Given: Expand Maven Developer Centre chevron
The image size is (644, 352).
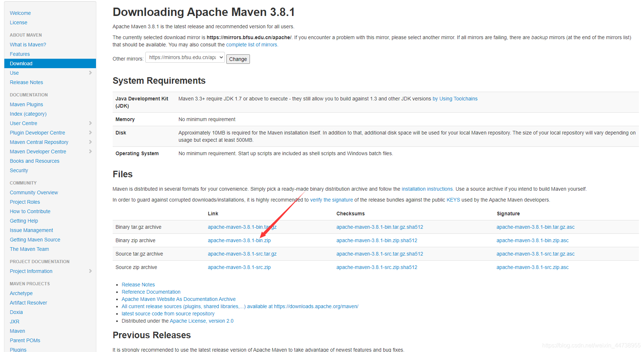Looking at the screenshot, I should [x=90, y=152].
